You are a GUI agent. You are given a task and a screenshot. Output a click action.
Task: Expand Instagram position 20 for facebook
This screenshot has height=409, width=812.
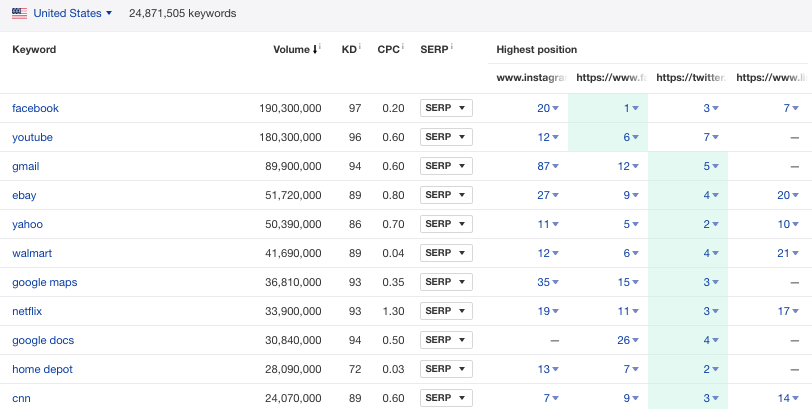548,108
